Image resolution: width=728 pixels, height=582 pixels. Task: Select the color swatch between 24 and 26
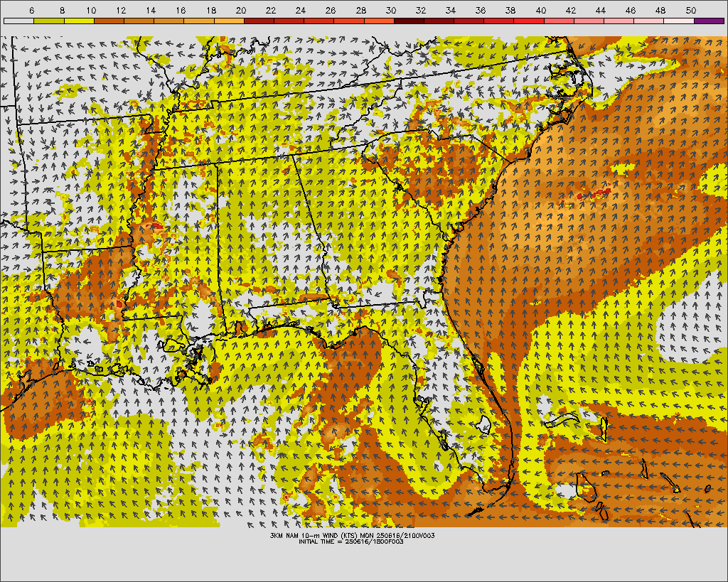click(319, 21)
